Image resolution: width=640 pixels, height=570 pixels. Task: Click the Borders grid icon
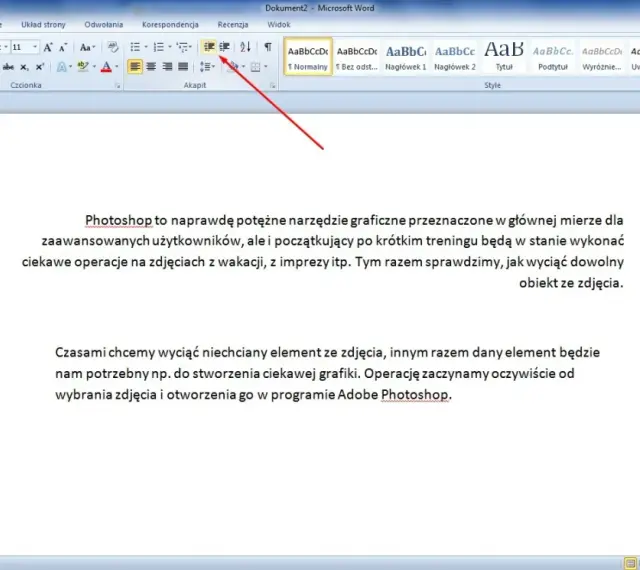pos(256,67)
